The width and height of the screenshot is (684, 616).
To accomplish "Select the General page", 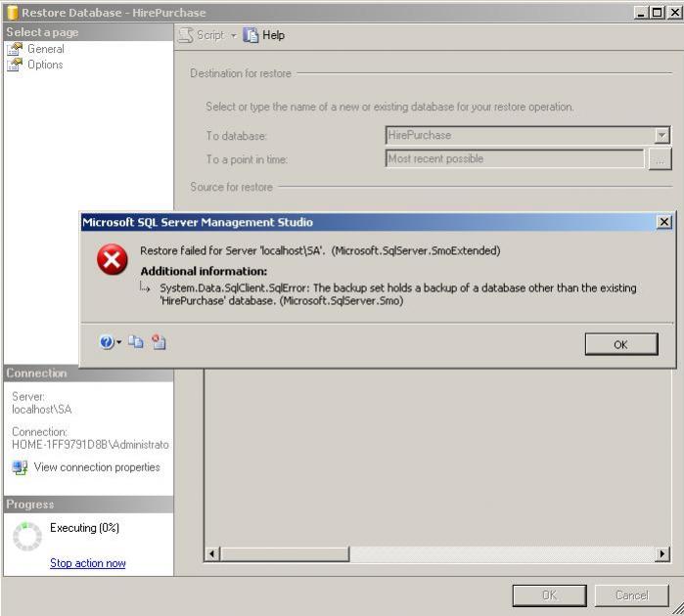I will 45,49.
